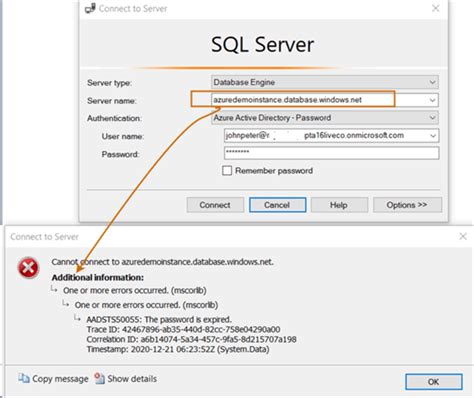Select the 'AADSTS50055: The password is expired.' line
Screen dimensions: 474x398
159,319
